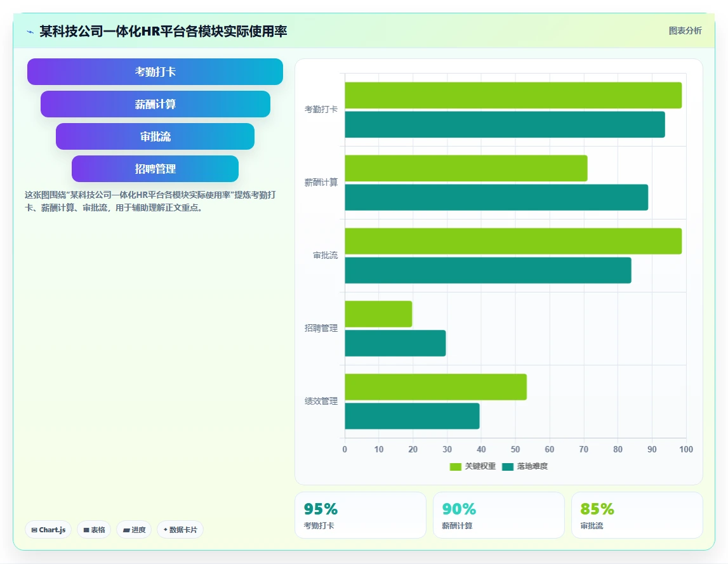Click the 进度 tag chip
The width and height of the screenshot is (728, 564).
(134, 530)
